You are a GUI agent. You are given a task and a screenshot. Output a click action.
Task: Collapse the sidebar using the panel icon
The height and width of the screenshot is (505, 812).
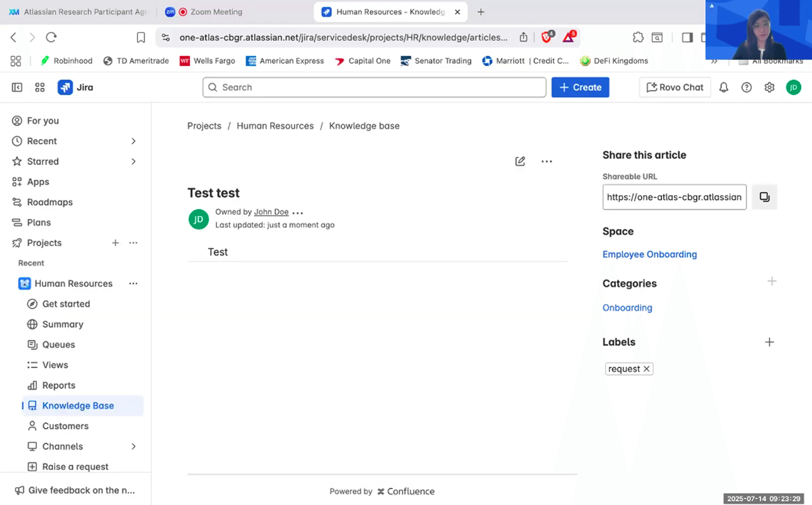point(17,88)
